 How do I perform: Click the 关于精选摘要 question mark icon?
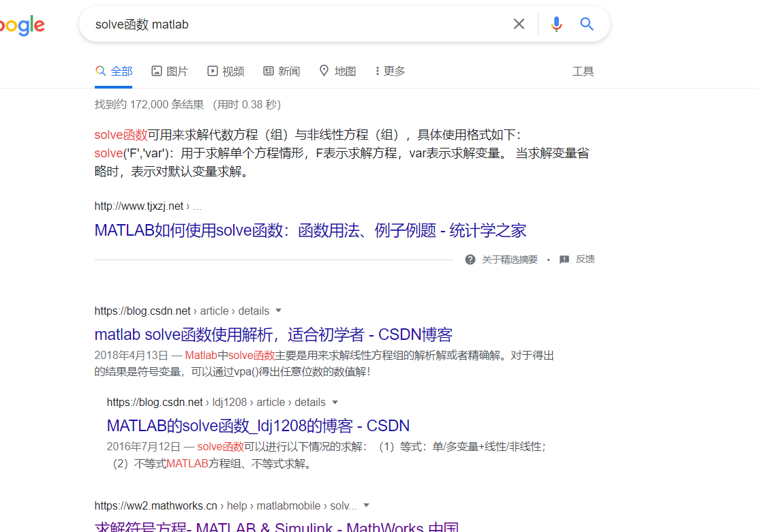(470, 260)
